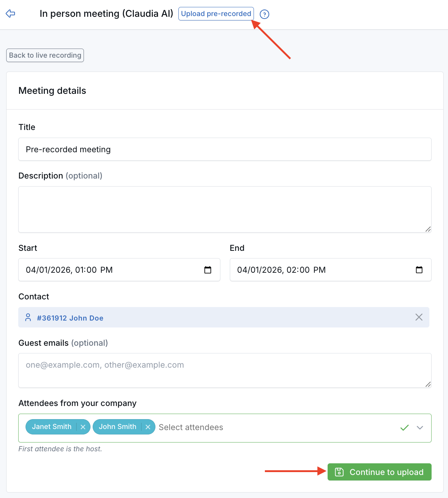The width and height of the screenshot is (448, 498).
Task: Click the save icon inside Continue to upload
Action: point(339,472)
